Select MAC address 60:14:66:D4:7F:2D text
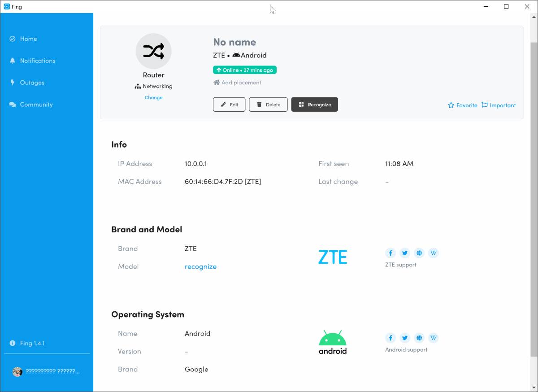This screenshot has height=392, width=538. [x=214, y=182]
